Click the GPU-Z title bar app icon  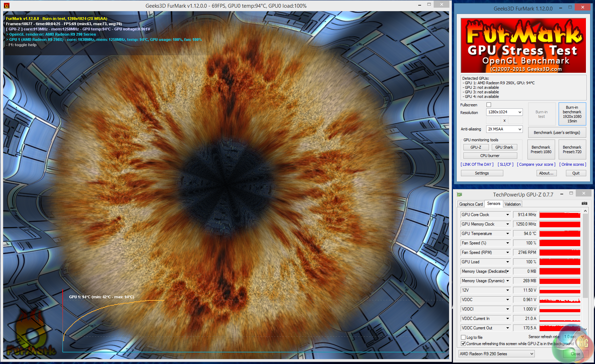coord(460,194)
